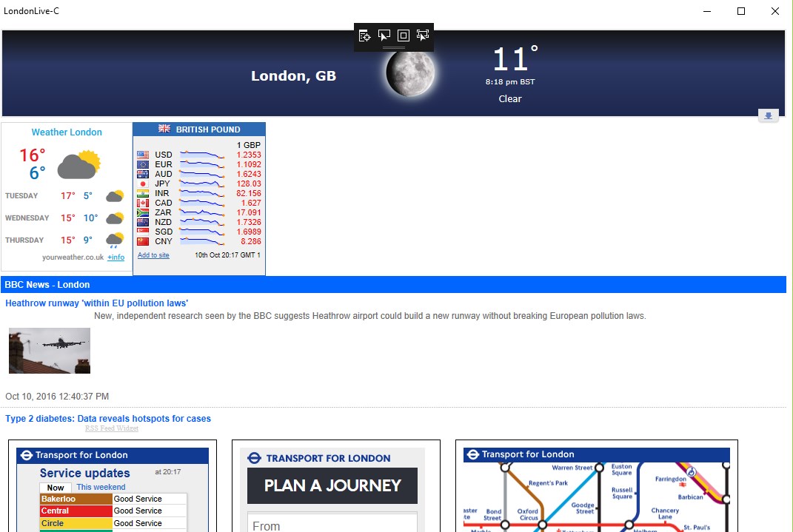The height and width of the screenshot is (532, 793).
Task: Click TfL roundel above the tube map
Action: click(x=473, y=454)
